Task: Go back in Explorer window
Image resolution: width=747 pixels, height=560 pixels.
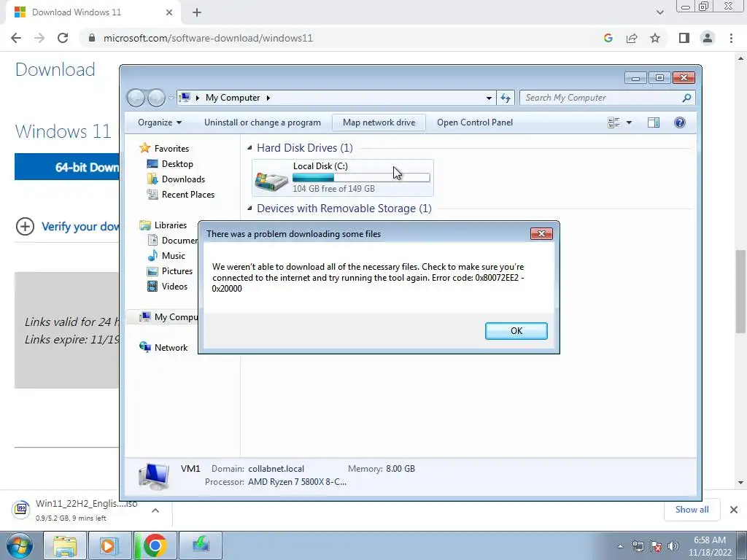Action: pos(136,98)
